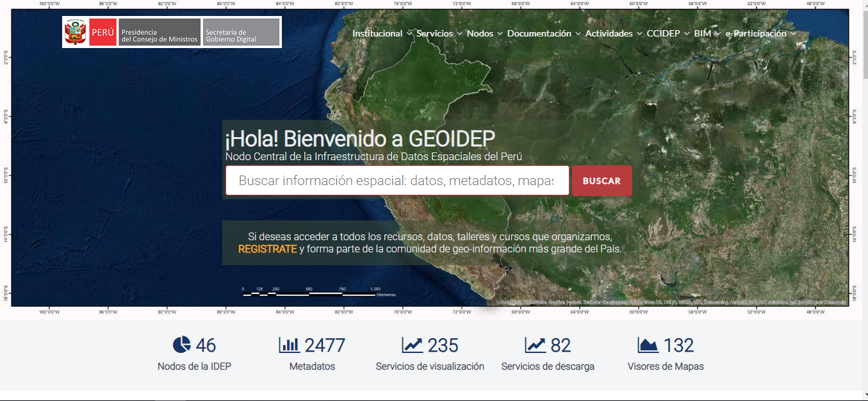This screenshot has height=401, width=868.
Task: Open the e-Participación menu
Action: pos(760,33)
